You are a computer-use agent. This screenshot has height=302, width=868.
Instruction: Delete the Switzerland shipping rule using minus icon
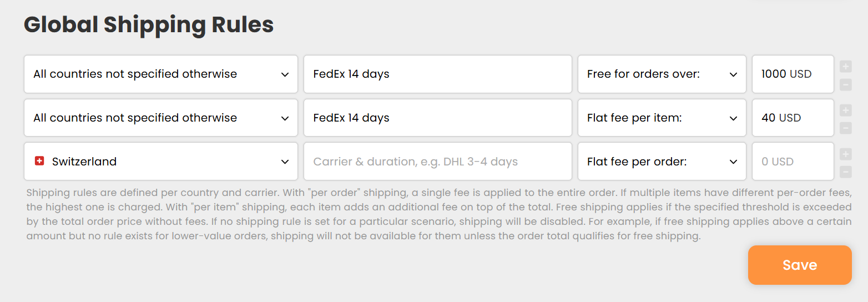tap(845, 172)
